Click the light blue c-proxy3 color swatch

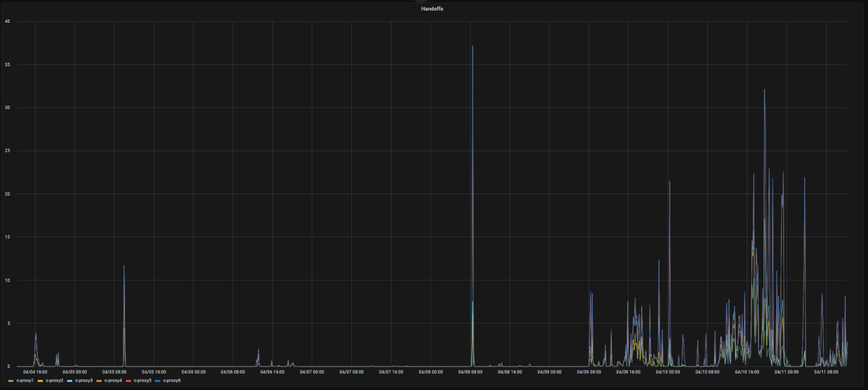(70, 381)
